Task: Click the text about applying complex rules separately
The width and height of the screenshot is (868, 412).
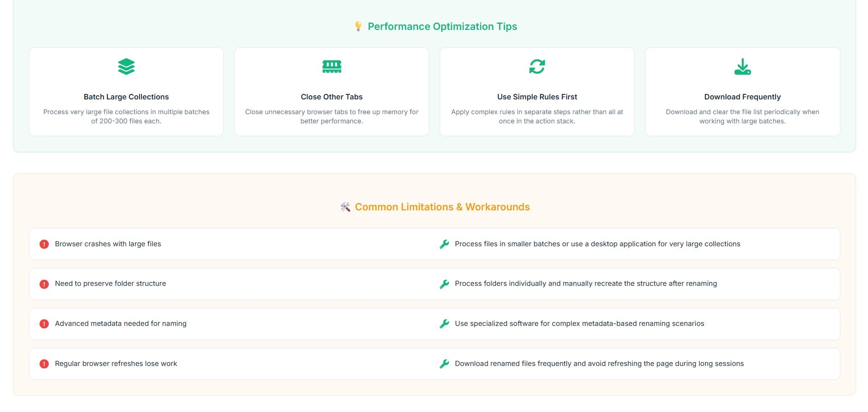Action: (x=537, y=116)
